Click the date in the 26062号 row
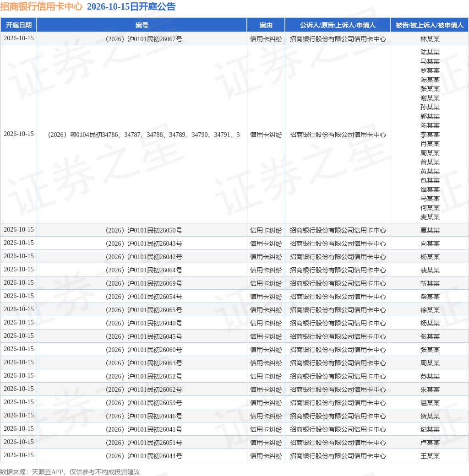This screenshot has height=476, width=469. tap(19, 389)
